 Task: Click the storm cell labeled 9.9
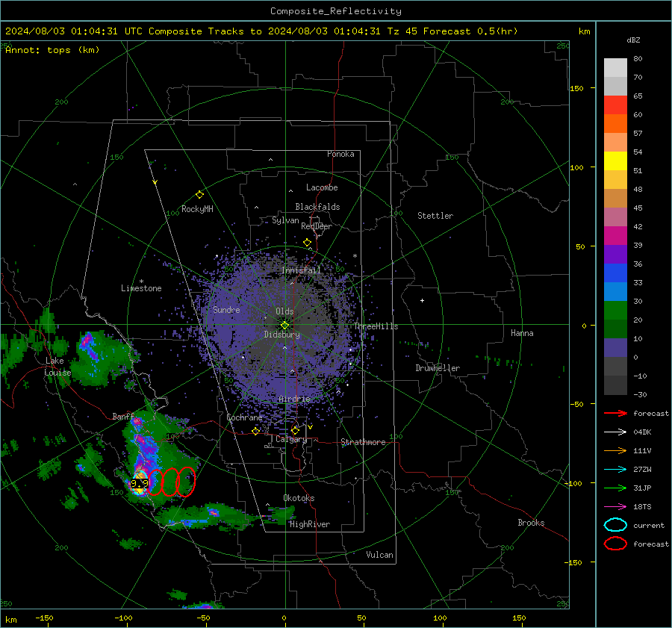[x=140, y=484]
